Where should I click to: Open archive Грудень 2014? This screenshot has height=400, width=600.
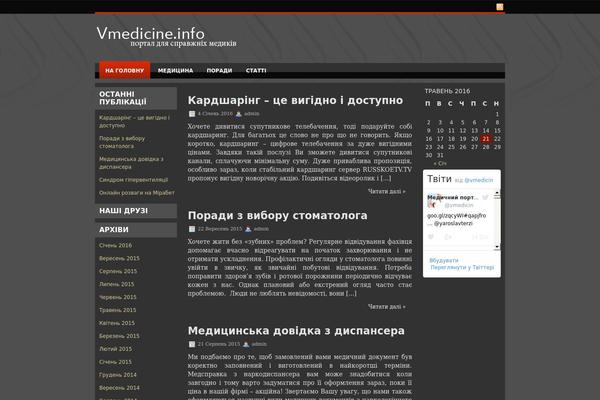(117, 375)
